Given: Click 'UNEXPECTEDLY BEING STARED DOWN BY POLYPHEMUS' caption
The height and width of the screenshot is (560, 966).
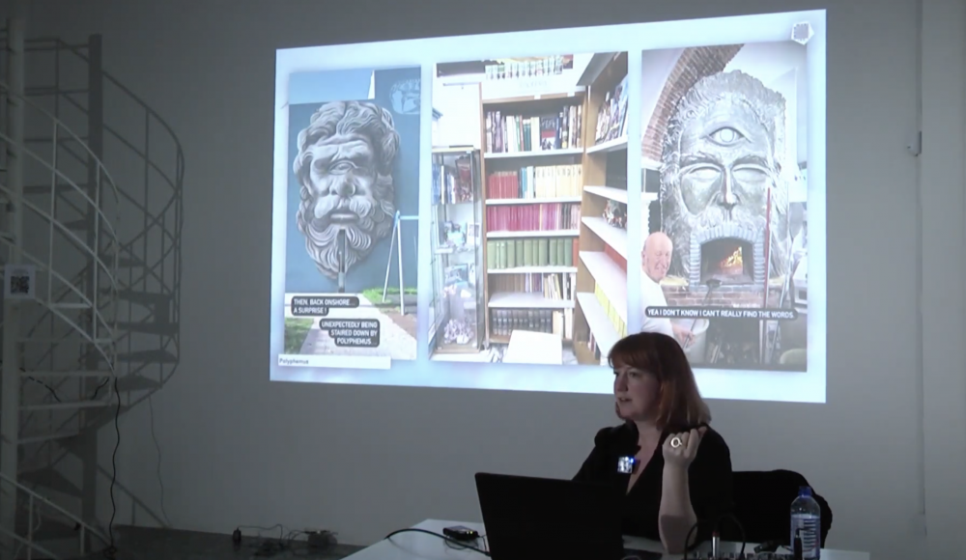Looking at the screenshot, I should [350, 332].
